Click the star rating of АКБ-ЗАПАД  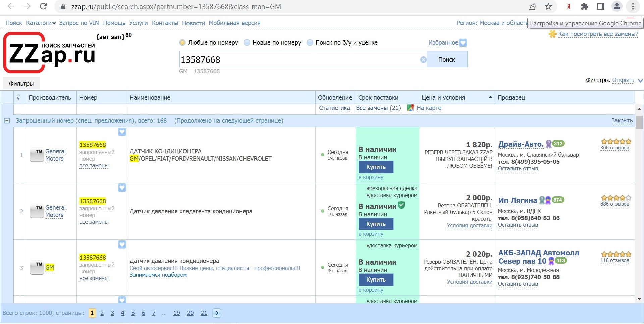616,254
